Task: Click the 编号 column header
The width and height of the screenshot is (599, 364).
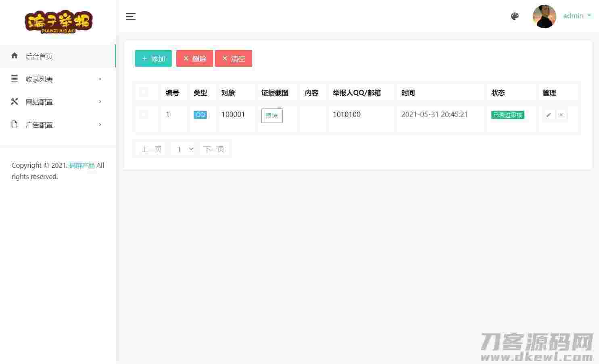Action: coord(172,93)
